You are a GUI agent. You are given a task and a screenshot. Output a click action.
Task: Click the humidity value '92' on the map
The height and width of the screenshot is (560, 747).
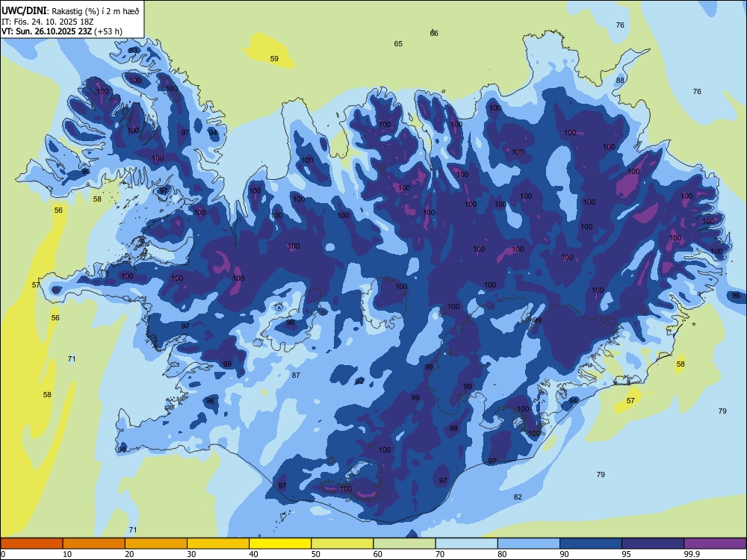tap(360, 381)
